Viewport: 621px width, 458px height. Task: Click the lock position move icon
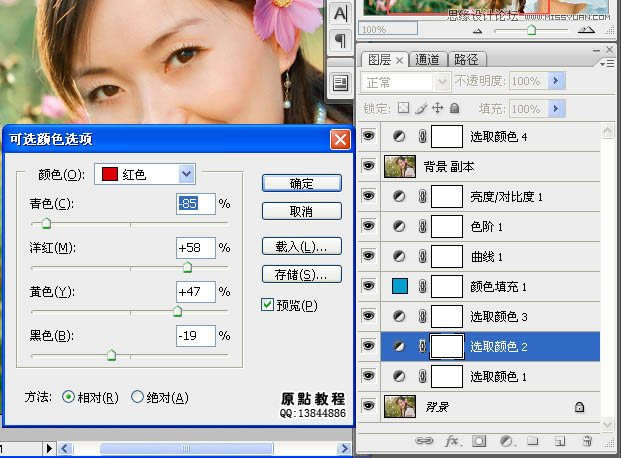click(x=437, y=108)
